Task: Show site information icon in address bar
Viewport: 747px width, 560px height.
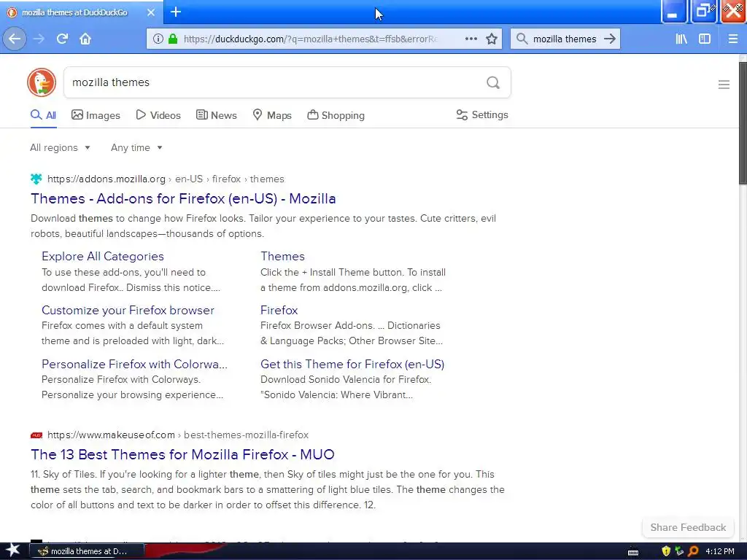Action: click(x=158, y=39)
